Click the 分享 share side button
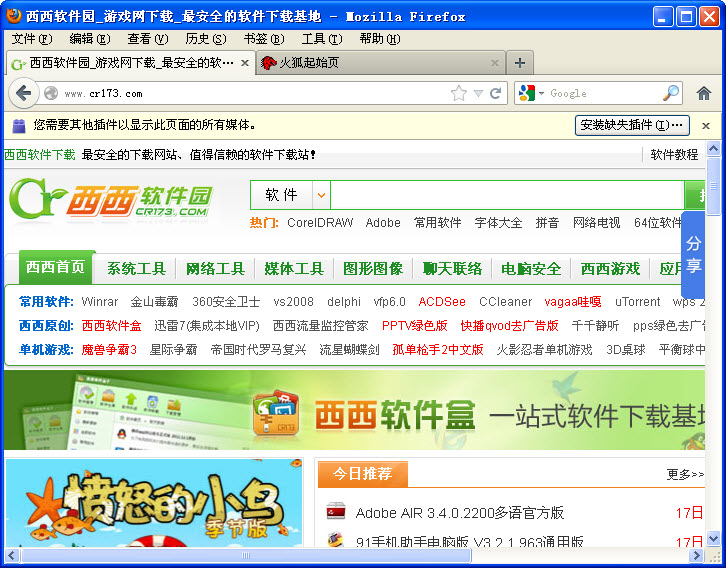This screenshot has width=726, height=568. coord(693,255)
